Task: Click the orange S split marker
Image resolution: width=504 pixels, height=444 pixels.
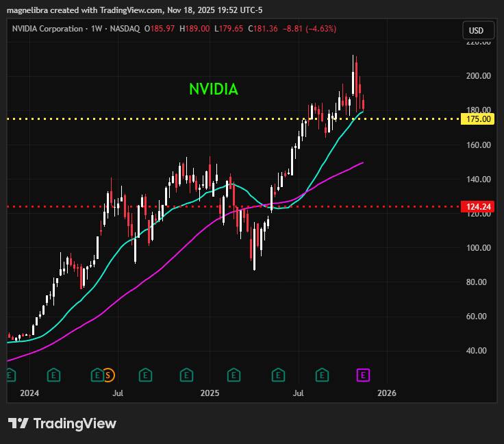Action: click(108, 375)
